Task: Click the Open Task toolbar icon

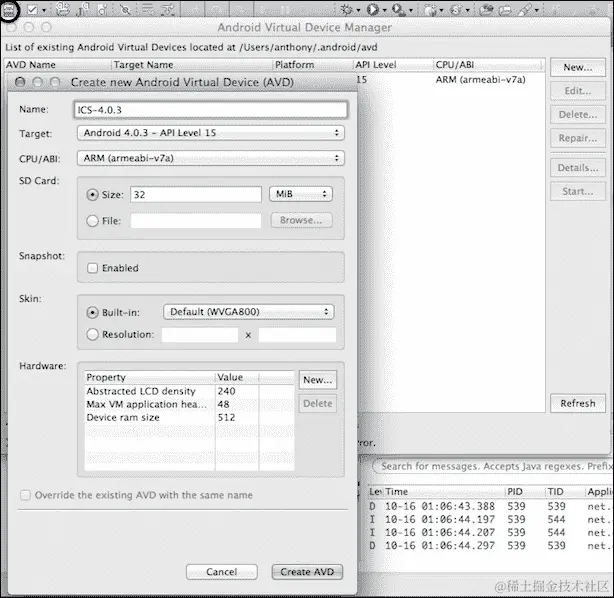Action: click(505, 9)
